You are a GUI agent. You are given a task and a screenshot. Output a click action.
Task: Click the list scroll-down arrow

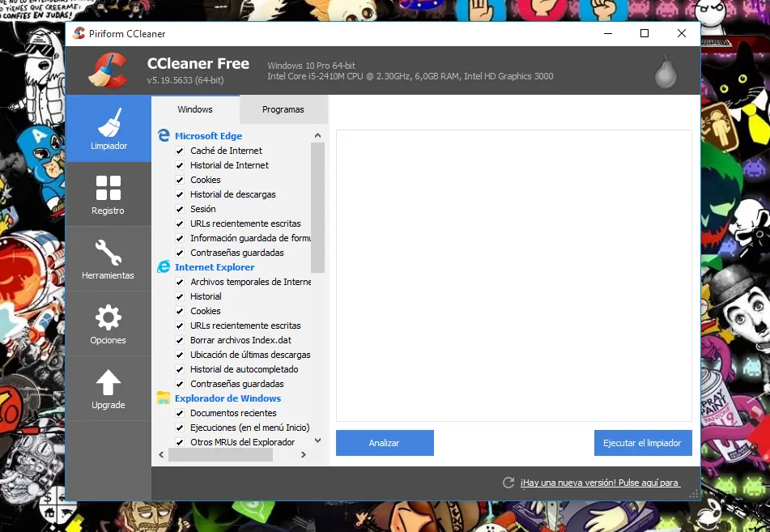coord(317,440)
